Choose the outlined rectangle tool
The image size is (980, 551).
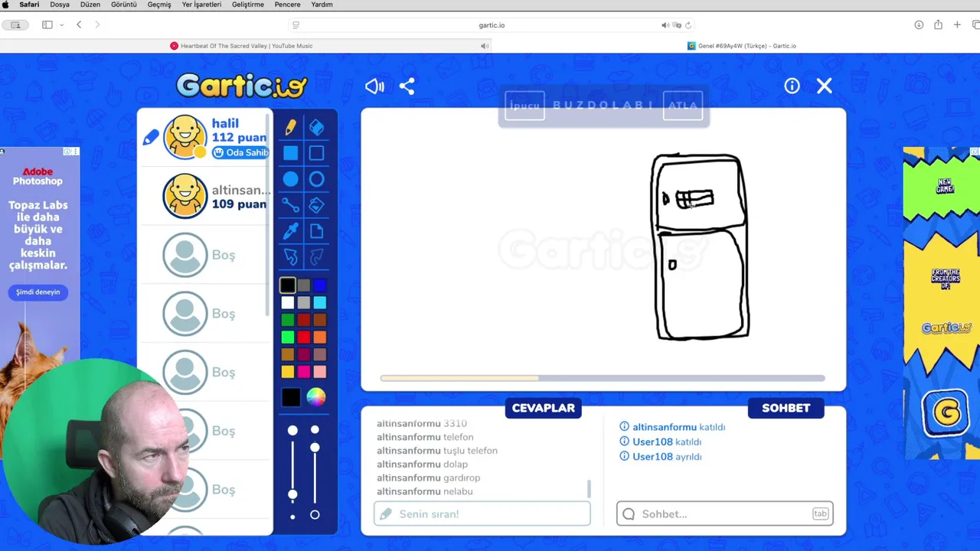coord(316,153)
